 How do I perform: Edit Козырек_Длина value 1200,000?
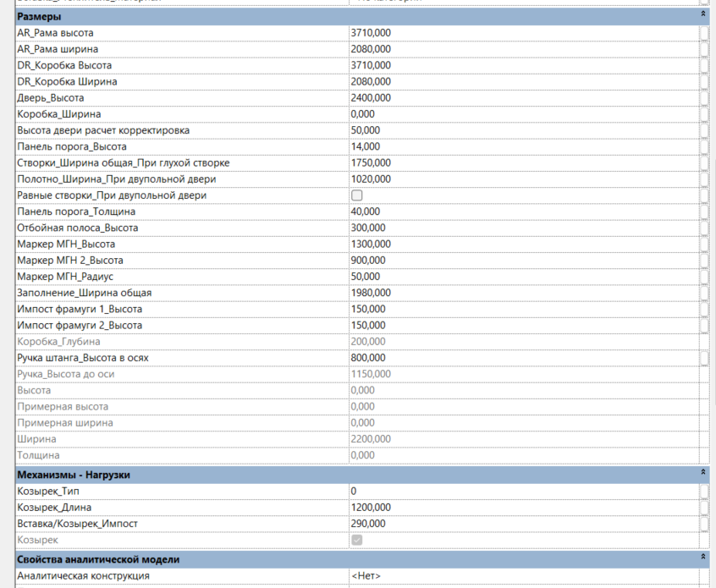(x=524, y=508)
